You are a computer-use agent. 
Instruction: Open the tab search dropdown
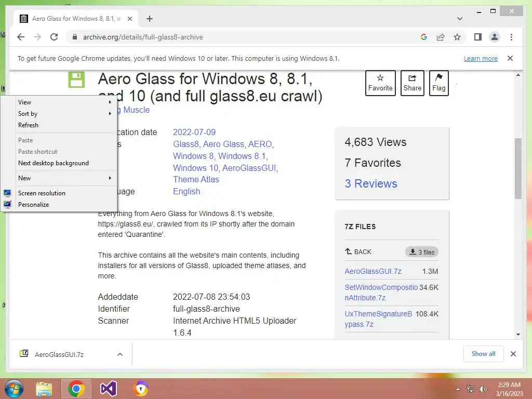tap(459, 19)
